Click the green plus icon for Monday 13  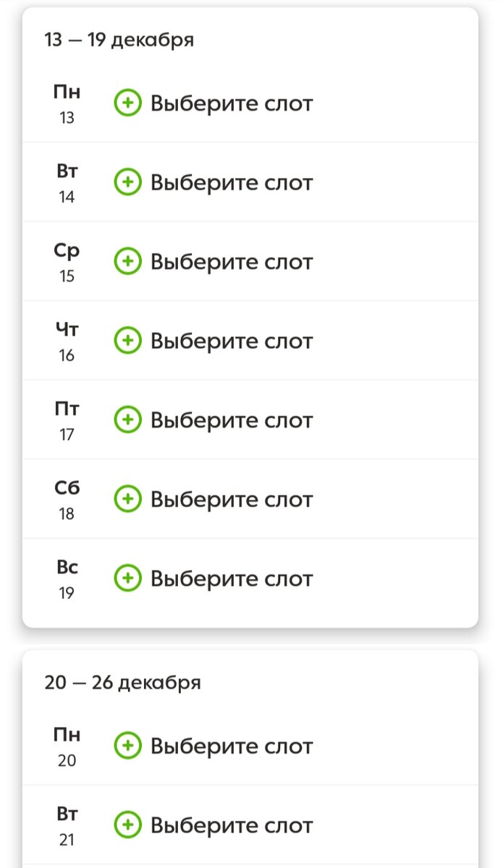click(129, 103)
